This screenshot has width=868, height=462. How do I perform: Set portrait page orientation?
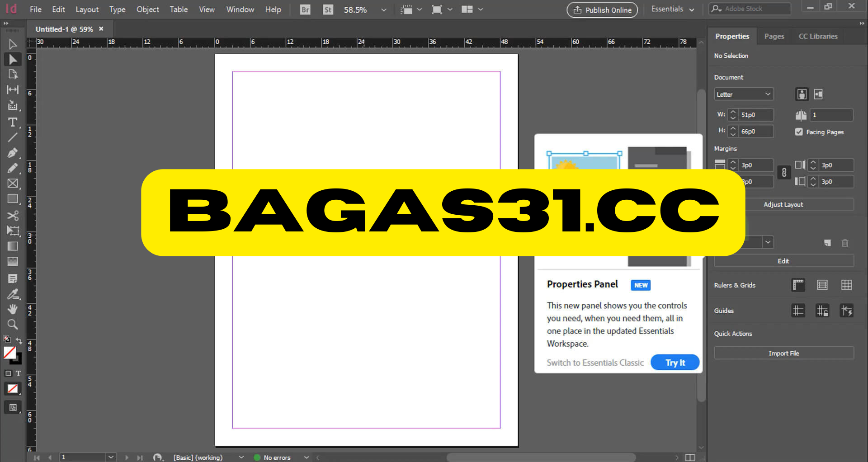coord(802,94)
